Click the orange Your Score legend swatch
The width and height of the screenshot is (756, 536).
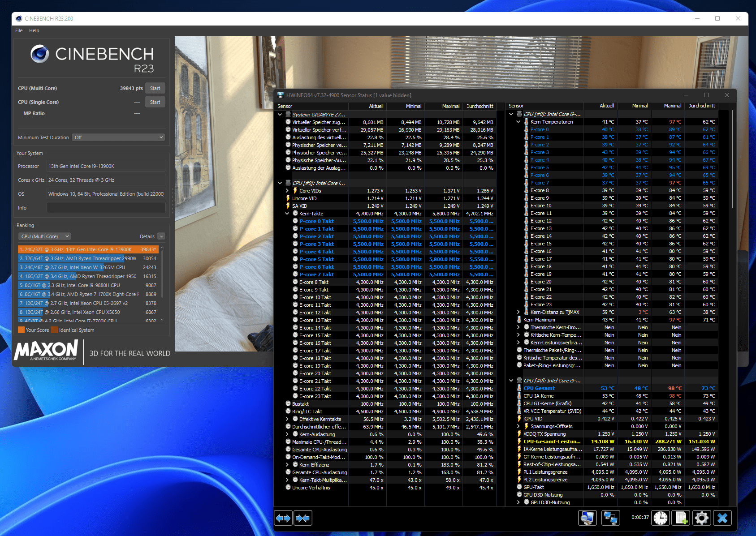(21, 330)
